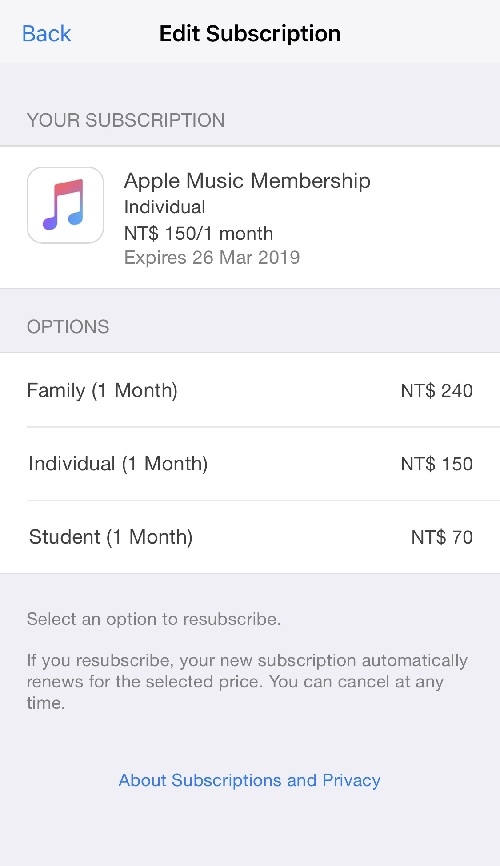The height and width of the screenshot is (866, 500).
Task: Click the NT$ 150/1 month subscription line
Action: 198,233
